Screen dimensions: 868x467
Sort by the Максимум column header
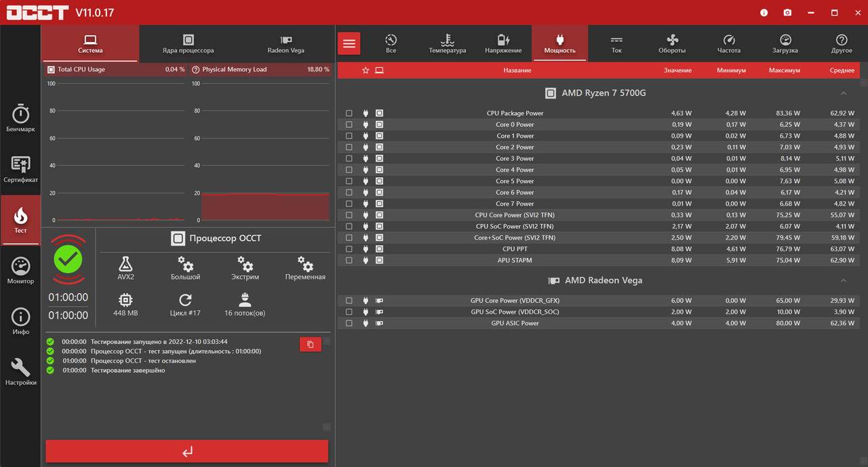point(785,70)
